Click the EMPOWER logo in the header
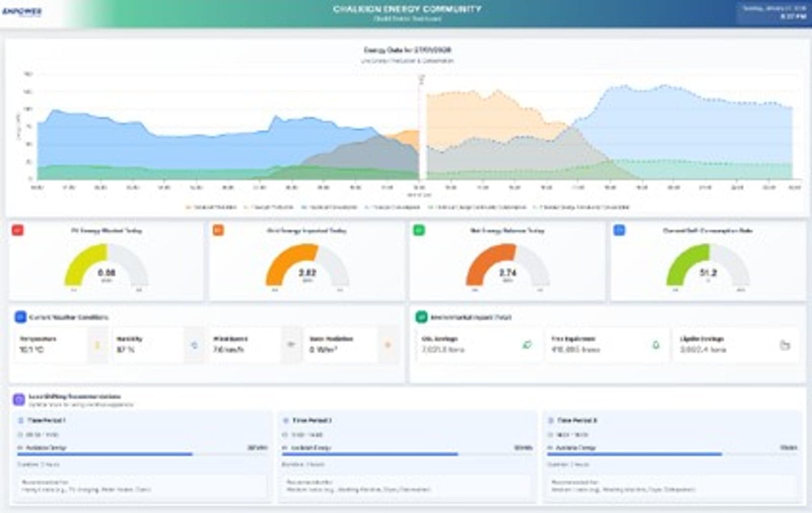 coord(22,11)
